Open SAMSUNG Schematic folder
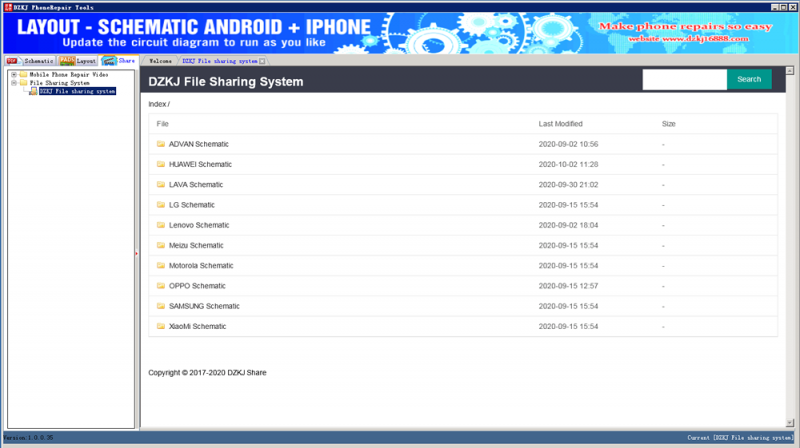The width and height of the screenshot is (800, 448). 204,306
